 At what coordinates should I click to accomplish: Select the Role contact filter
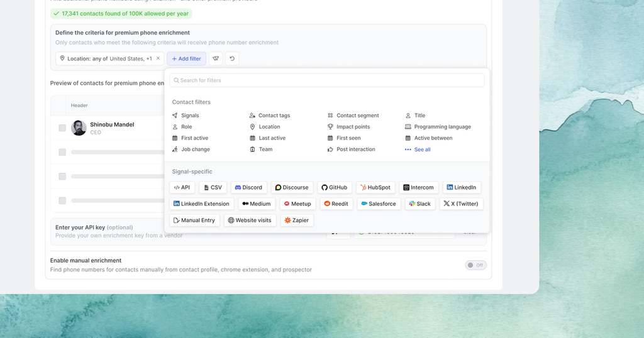point(182,127)
